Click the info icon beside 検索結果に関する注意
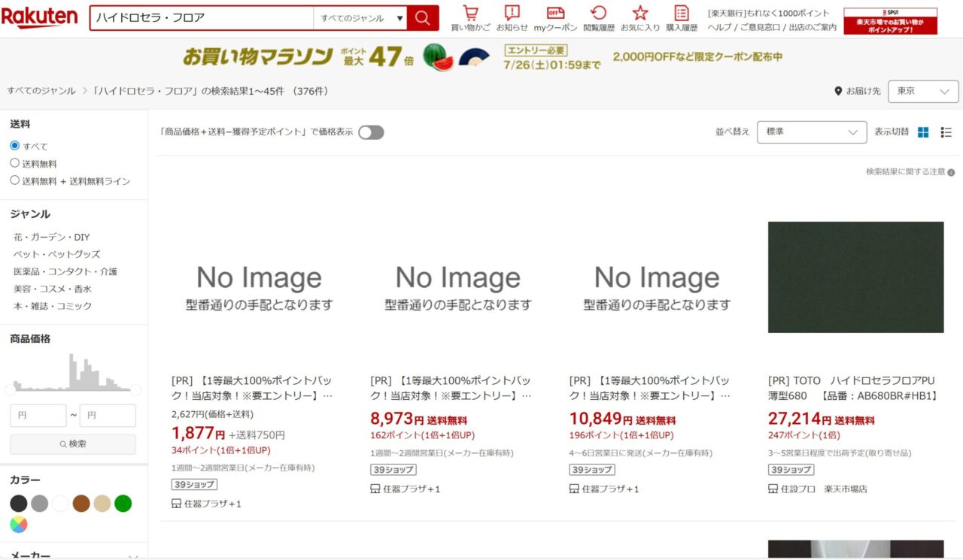The height and width of the screenshot is (560, 963). point(951,172)
